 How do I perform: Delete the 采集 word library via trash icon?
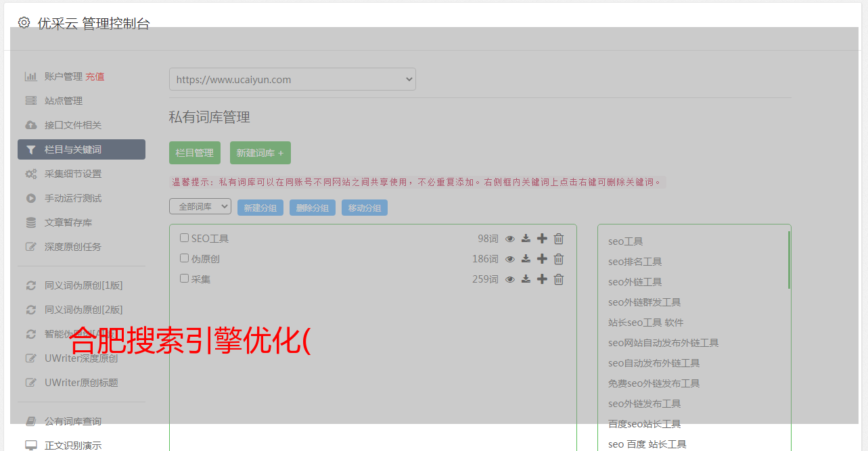[559, 279]
